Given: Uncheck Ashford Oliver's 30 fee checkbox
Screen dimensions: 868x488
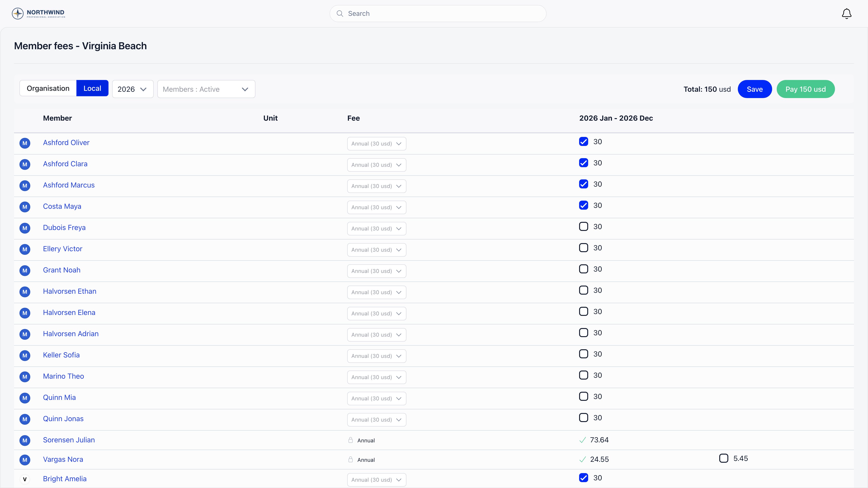Looking at the screenshot, I should [x=584, y=141].
